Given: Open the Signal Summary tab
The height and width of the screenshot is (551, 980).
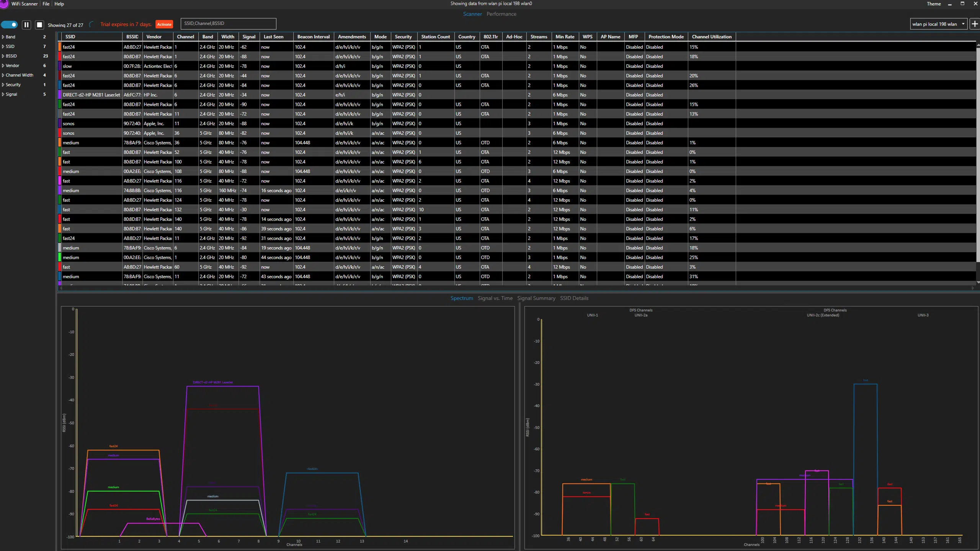Looking at the screenshot, I should point(536,298).
